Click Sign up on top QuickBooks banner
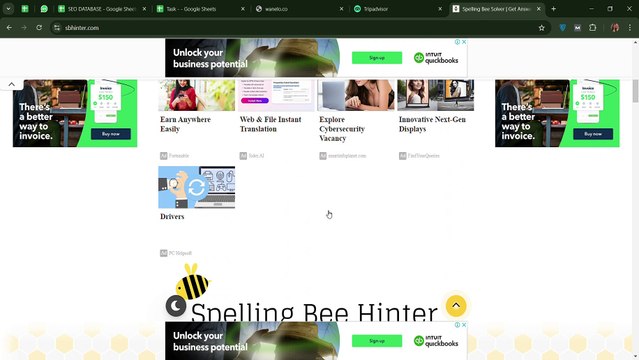The image size is (639, 360). (x=377, y=58)
